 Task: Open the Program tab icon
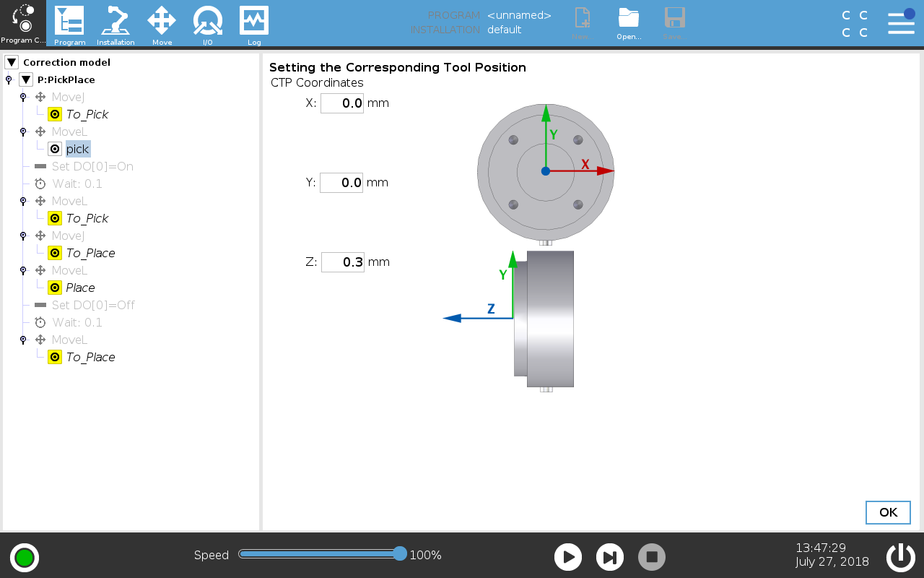(x=69, y=22)
